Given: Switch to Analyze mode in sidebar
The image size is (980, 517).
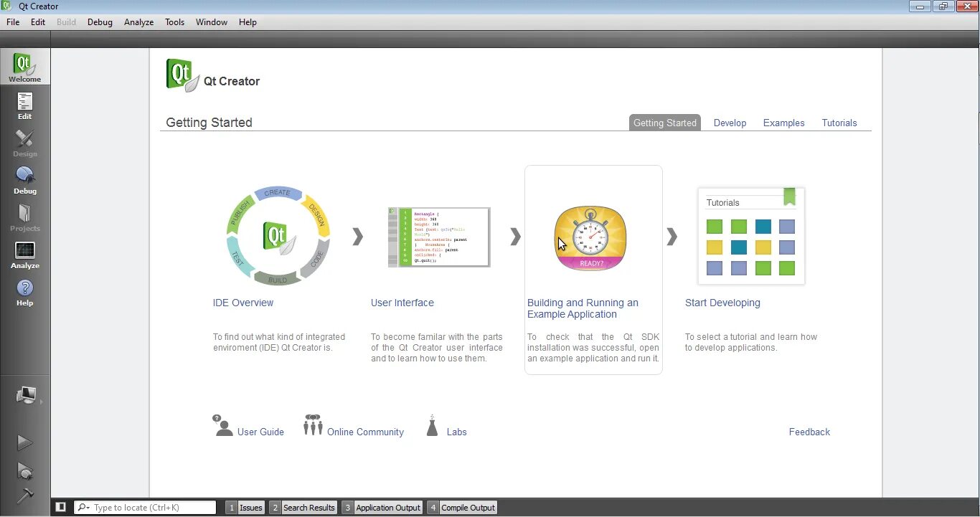Looking at the screenshot, I should [25, 255].
